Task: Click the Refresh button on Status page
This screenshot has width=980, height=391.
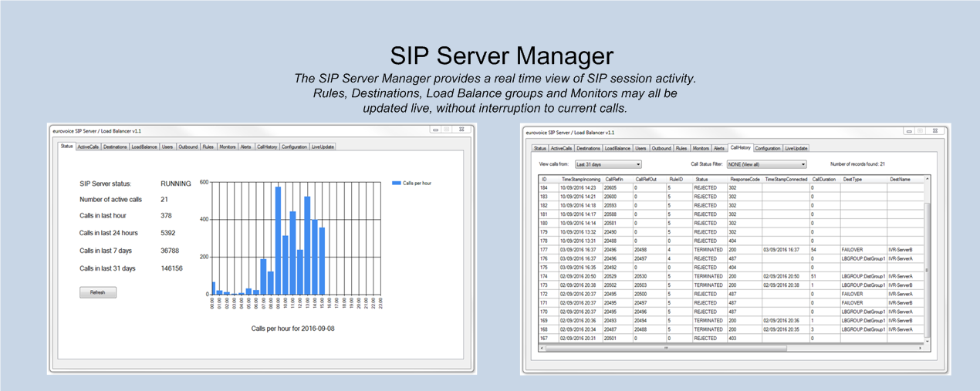Action: (98, 292)
